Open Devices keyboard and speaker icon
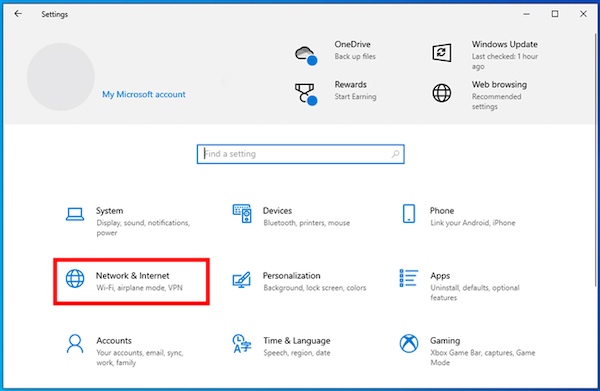The width and height of the screenshot is (600, 391). pos(242,213)
